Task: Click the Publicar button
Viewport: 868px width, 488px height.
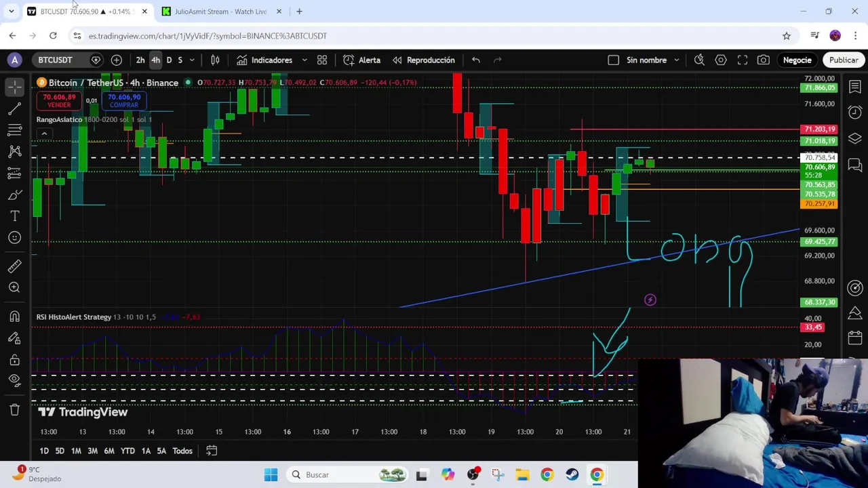Action: tap(844, 60)
